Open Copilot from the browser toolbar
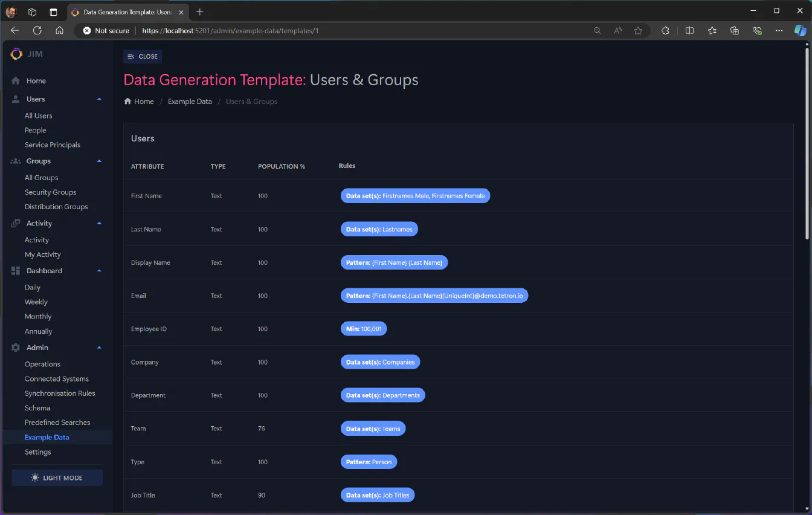The width and height of the screenshot is (812, 515). click(x=800, y=30)
